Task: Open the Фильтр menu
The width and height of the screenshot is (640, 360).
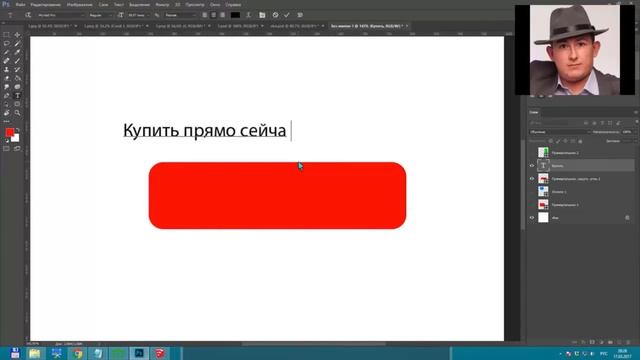Action: [162, 5]
